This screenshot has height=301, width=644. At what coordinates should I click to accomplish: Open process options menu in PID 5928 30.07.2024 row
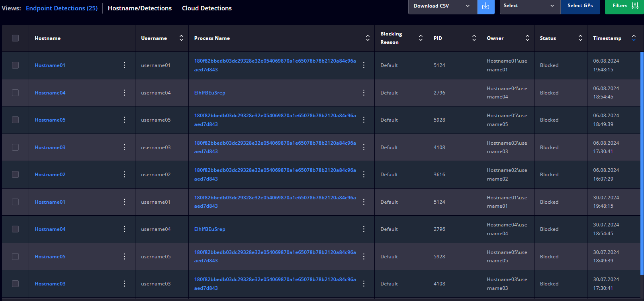364,256
